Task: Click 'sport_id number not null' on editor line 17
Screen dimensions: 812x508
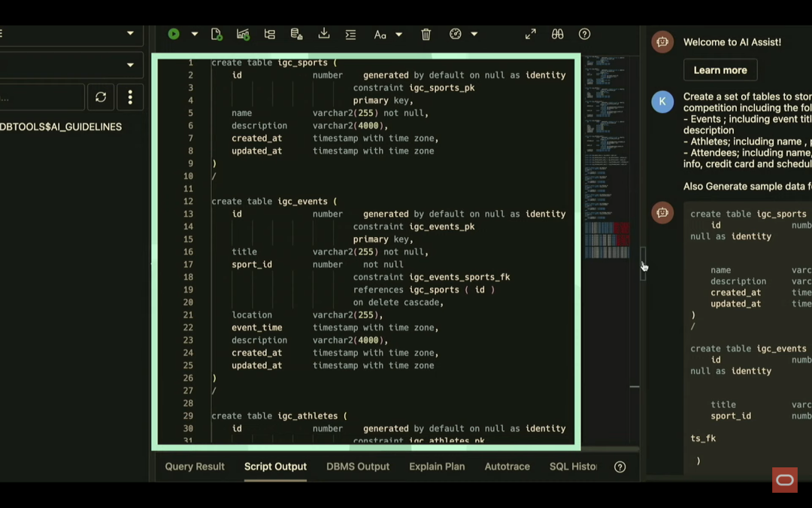Action: pyautogui.click(x=317, y=264)
